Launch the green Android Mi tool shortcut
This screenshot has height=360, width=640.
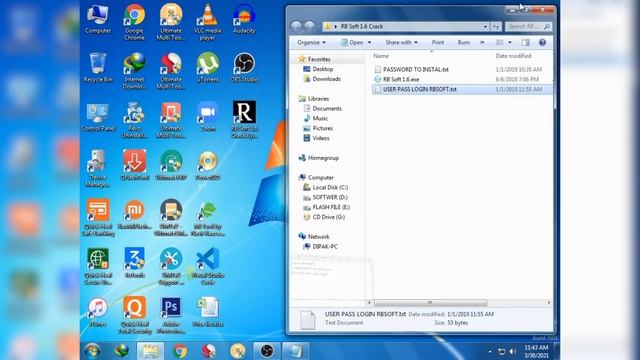click(x=207, y=218)
